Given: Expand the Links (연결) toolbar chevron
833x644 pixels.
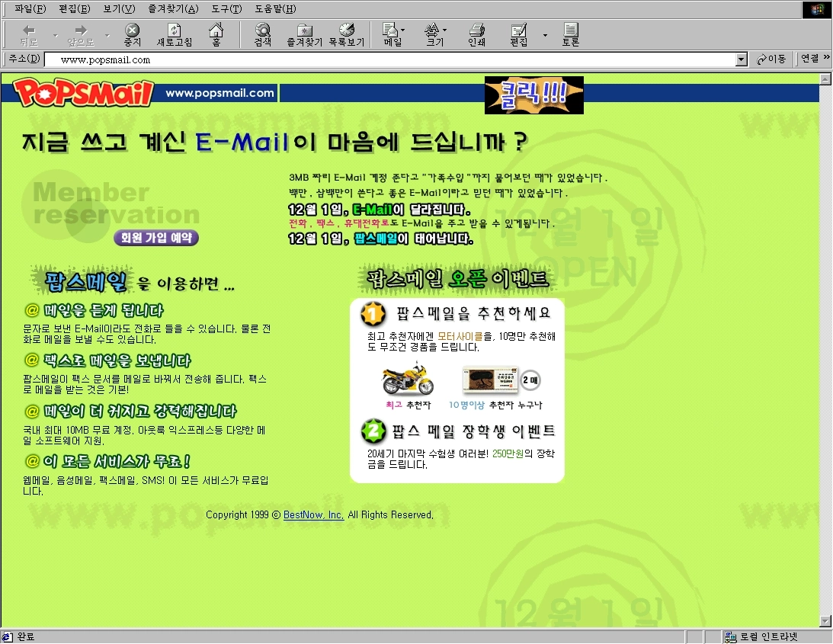Looking at the screenshot, I should pos(826,57).
